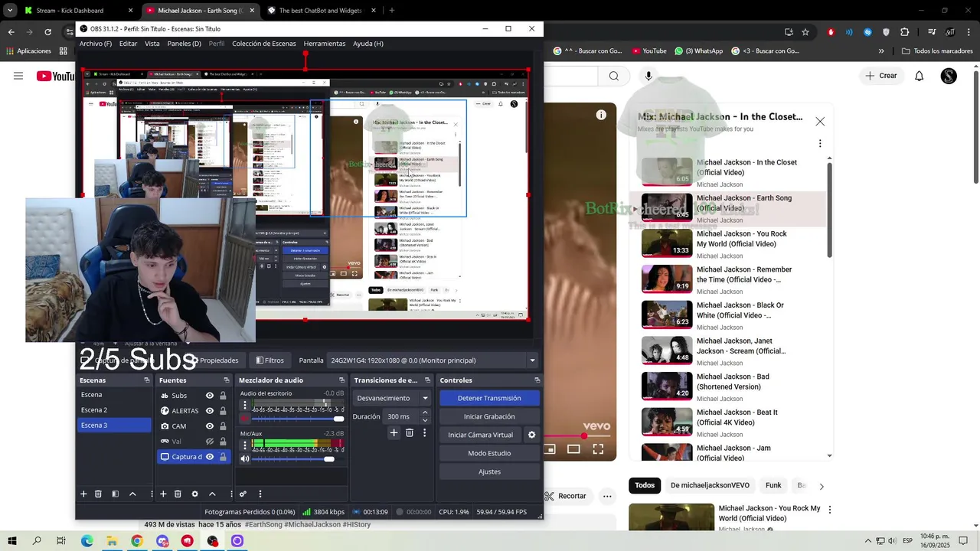This screenshot has width=980, height=551.
Task: Open audio mixer three-dot menu at bottom
Action: pos(260,494)
